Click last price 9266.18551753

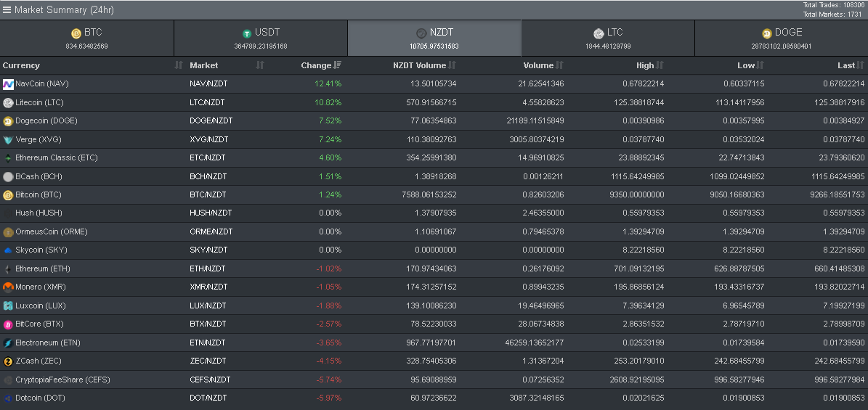[x=837, y=194]
